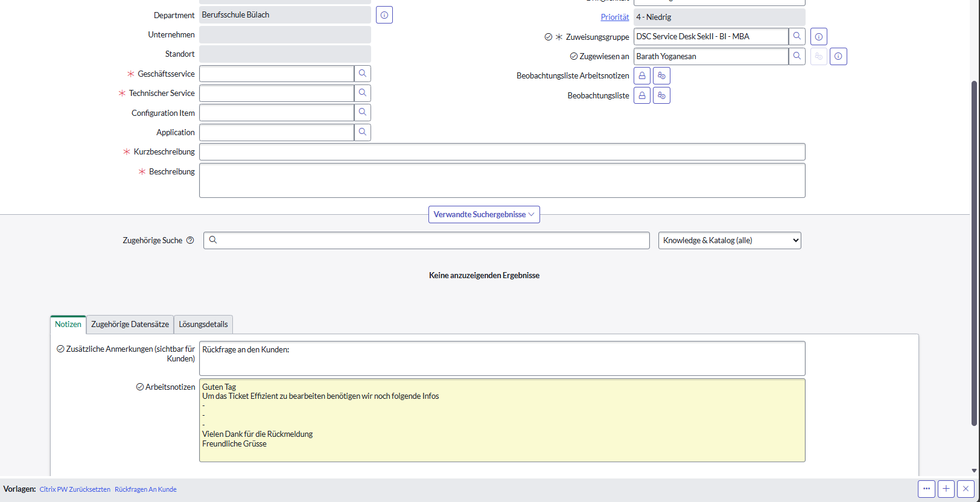Click the plus icon in the Vorlagen bar

tap(946, 489)
